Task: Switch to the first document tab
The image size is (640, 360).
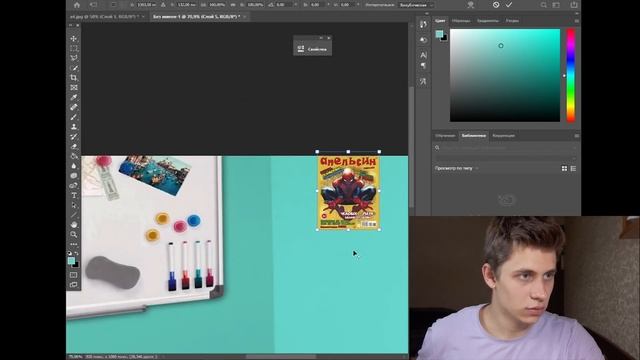Action: coord(107,17)
